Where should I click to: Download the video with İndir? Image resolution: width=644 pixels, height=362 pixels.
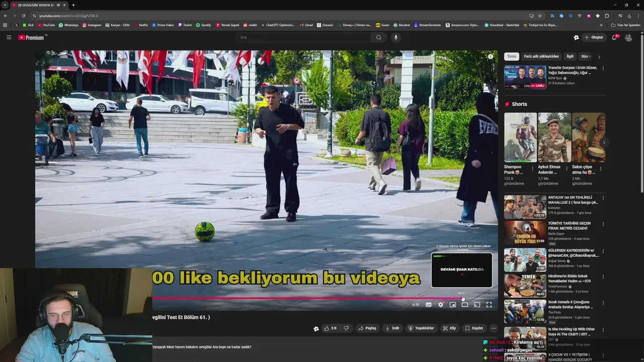(392, 328)
